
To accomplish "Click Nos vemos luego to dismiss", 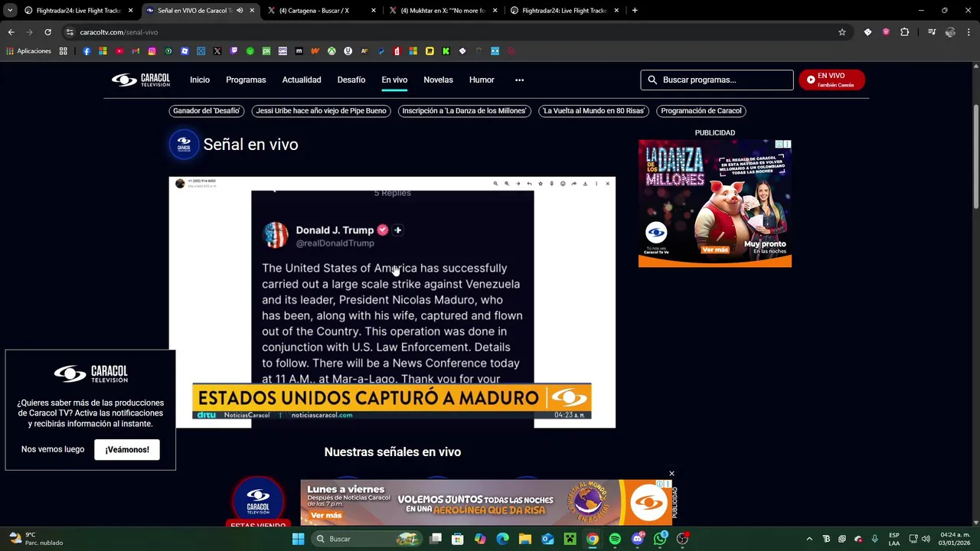I will [x=53, y=449].
